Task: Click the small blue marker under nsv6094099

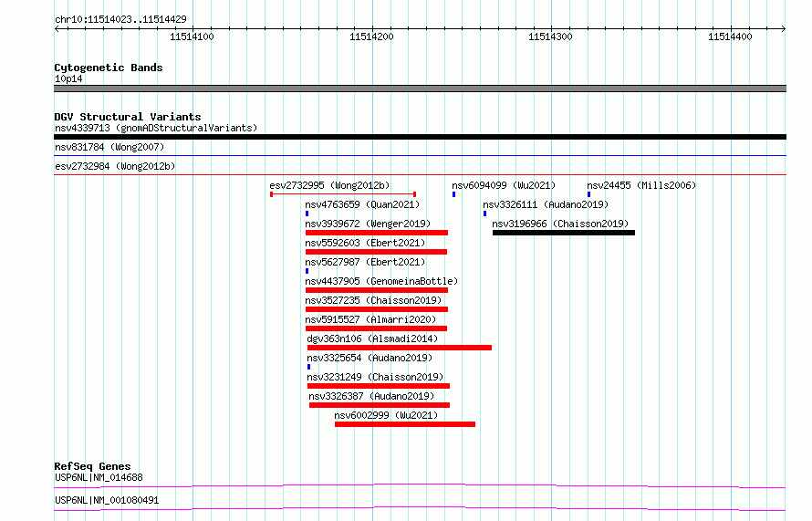Action: 453,194
